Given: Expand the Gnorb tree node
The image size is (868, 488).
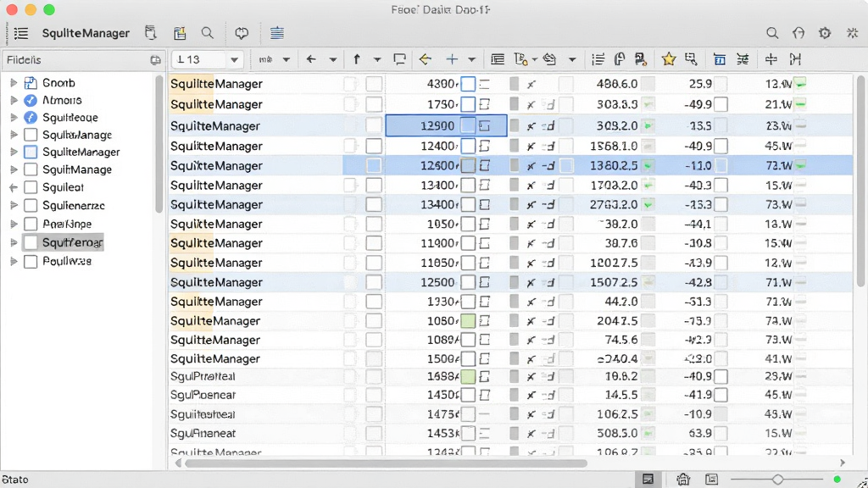Looking at the screenshot, I should pyautogui.click(x=14, y=83).
